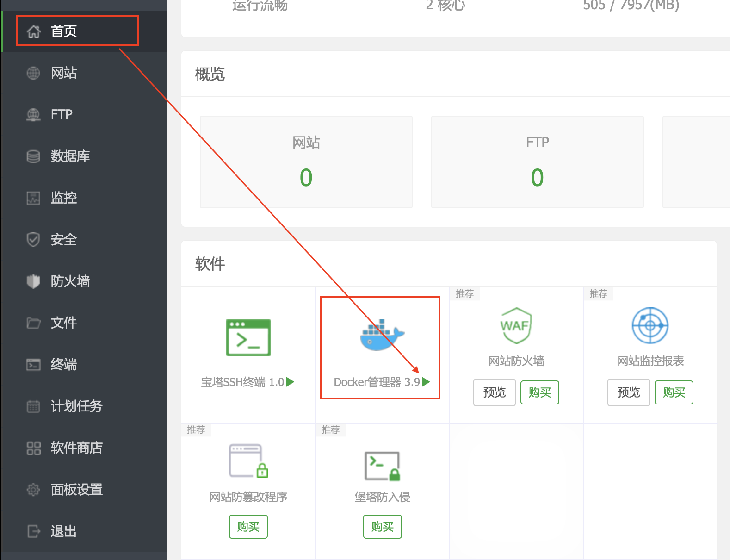Click the 网站防篡改程序 lock window icon
This screenshot has width=730, height=560.
248,461
